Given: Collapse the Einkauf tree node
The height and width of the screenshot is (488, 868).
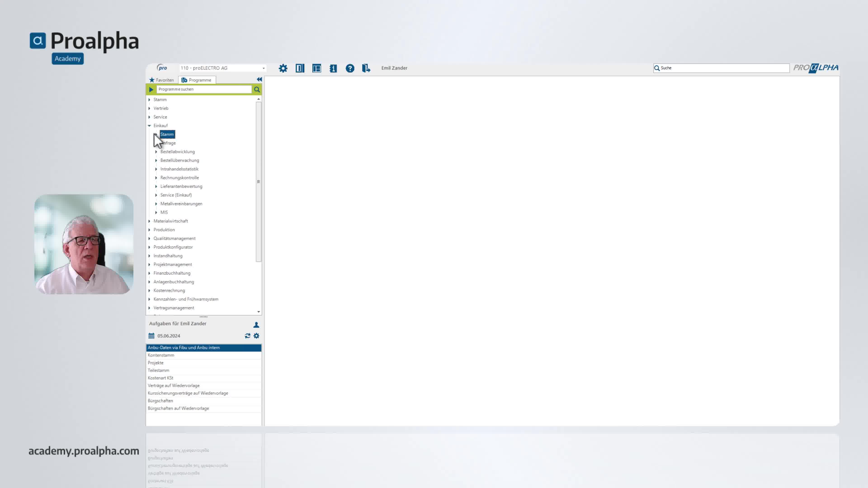Looking at the screenshot, I should coord(149,126).
